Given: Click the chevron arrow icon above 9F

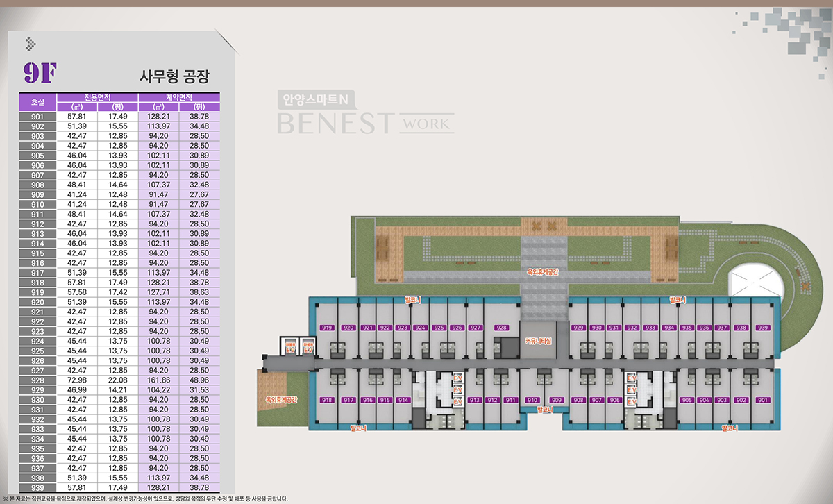Looking at the screenshot, I should point(30,44).
